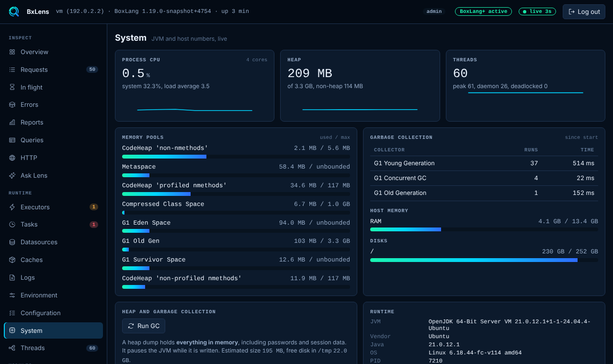The width and height of the screenshot is (613, 364).
Task: Click the admin user badge
Action: [434, 11]
